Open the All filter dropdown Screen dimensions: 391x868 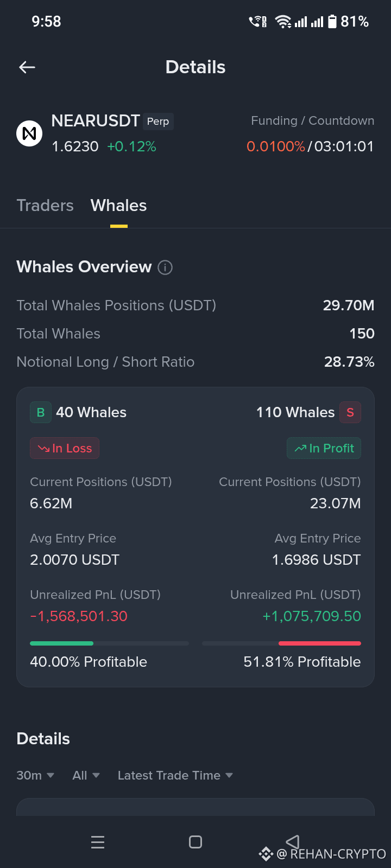86,776
